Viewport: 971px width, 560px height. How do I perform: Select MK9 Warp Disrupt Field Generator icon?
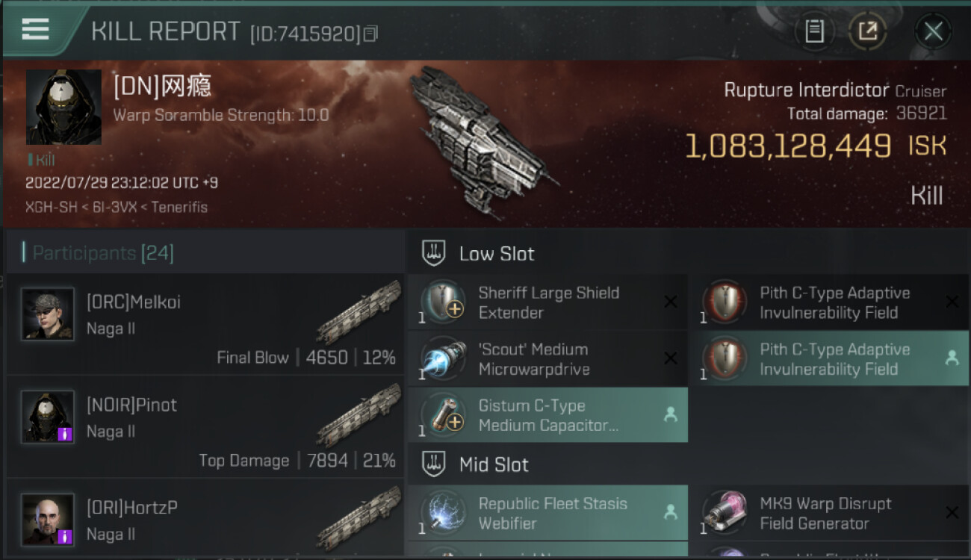(725, 514)
